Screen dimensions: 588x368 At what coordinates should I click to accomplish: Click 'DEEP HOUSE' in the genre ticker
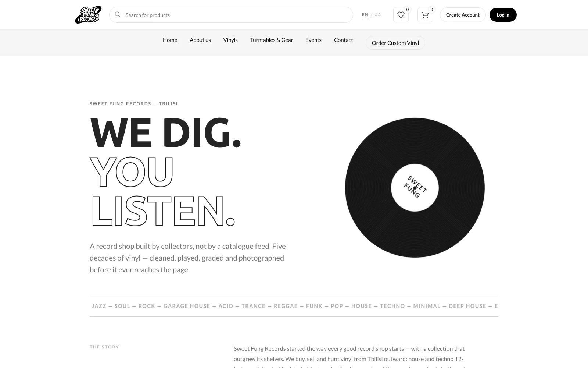tap(467, 306)
